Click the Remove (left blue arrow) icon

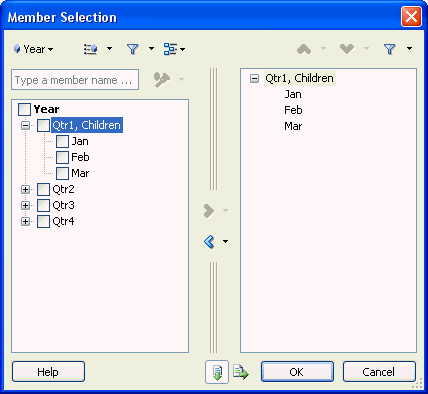(209, 241)
